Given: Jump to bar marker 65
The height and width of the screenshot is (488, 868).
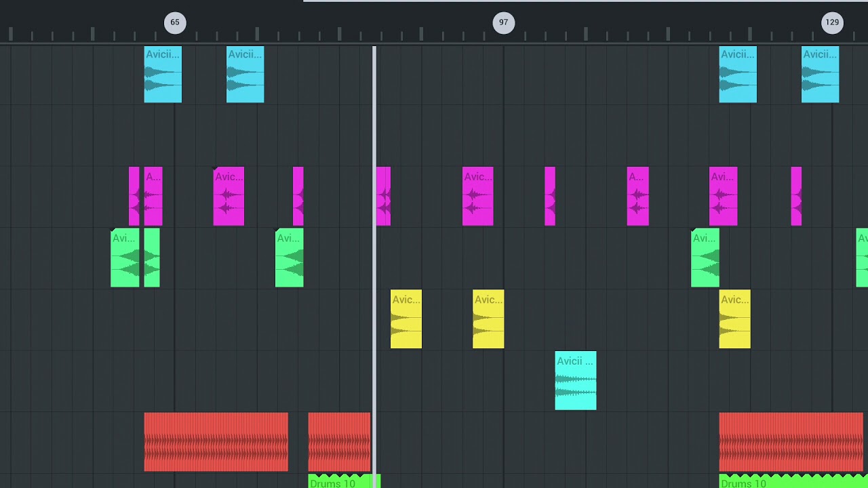Looking at the screenshot, I should pos(175,22).
